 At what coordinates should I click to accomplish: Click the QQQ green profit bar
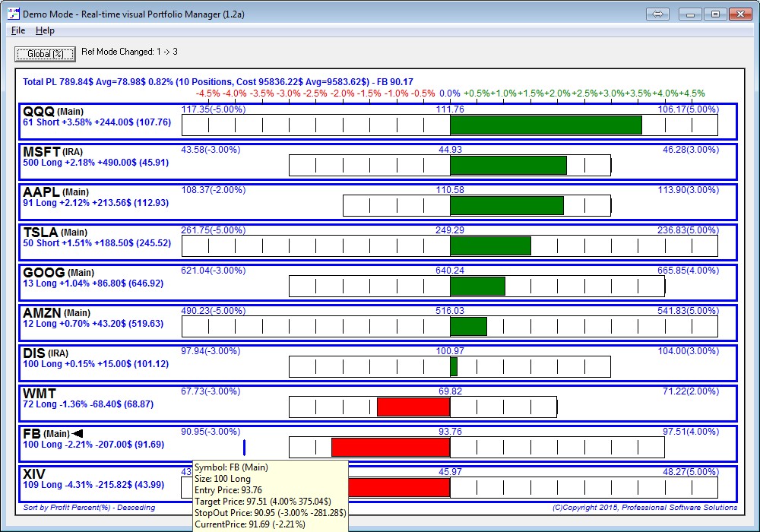pyautogui.click(x=546, y=125)
